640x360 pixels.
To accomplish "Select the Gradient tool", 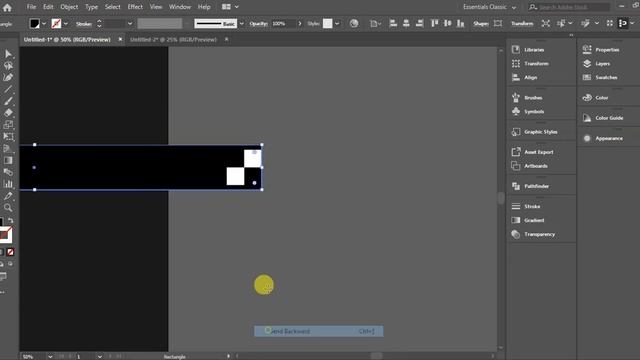I will coord(8,160).
